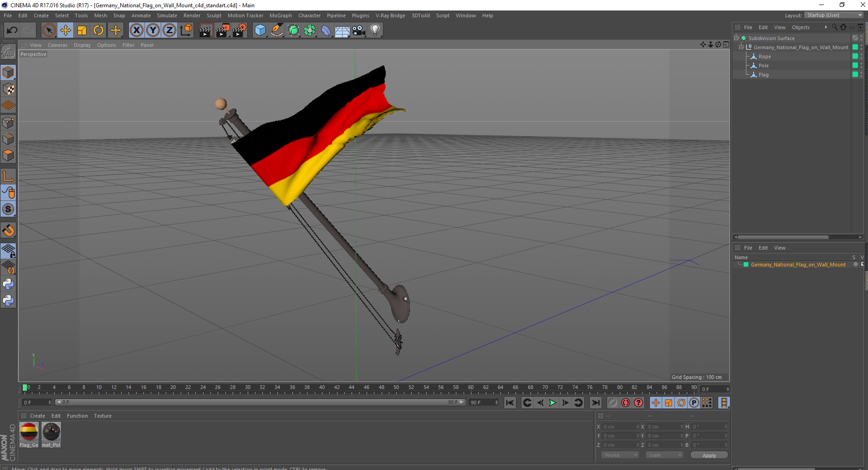The width and height of the screenshot is (868, 470).
Task: Switch to Polygons mode
Action: tap(8, 155)
